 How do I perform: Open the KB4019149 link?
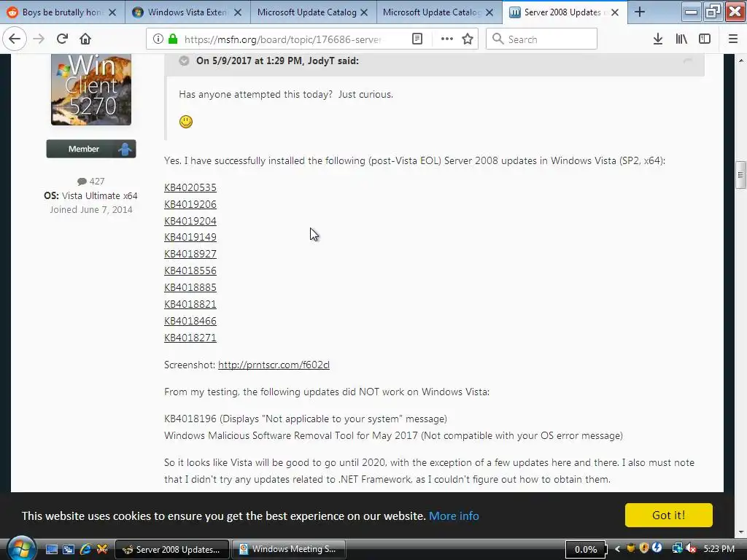pyautogui.click(x=190, y=237)
